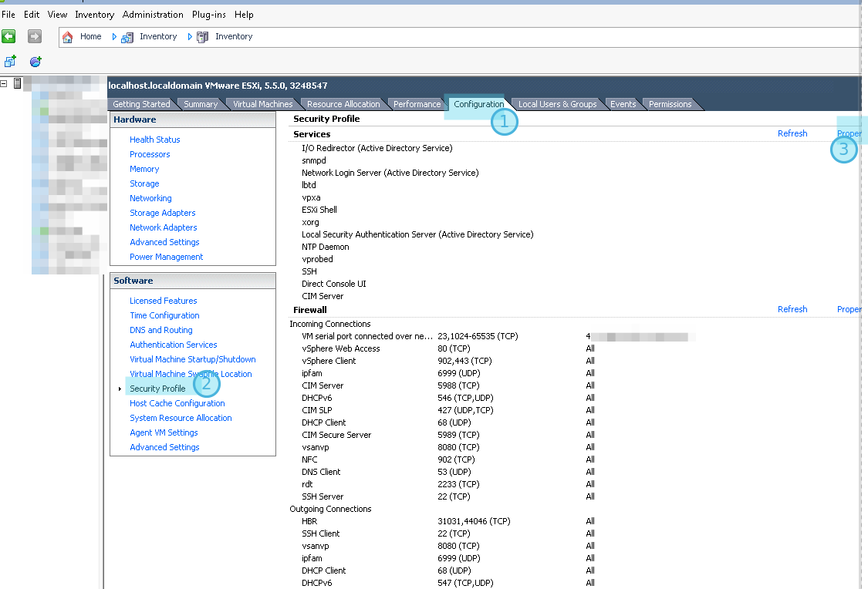
Task: Open Agent VM Settings link
Action: (164, 432)
